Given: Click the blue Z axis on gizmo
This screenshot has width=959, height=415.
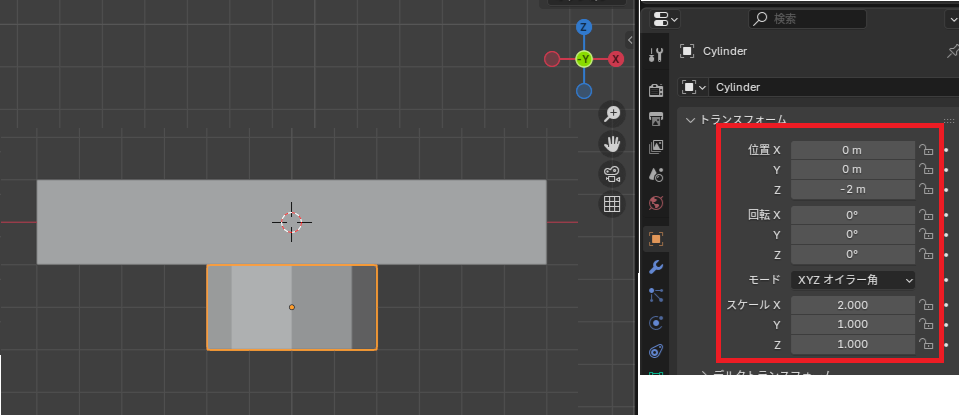Looking at the screenshot, I should point(584,28).
